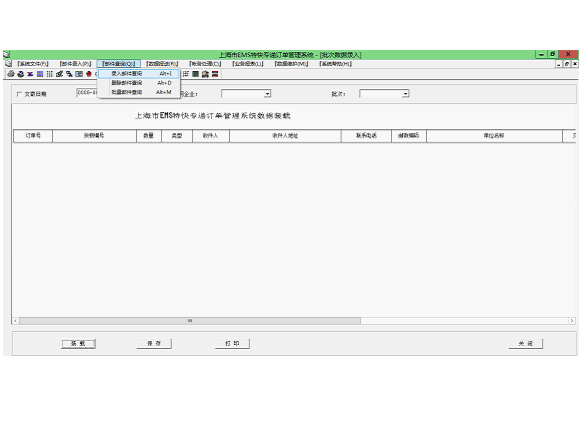This screenshot has width=579, height=421.
Task: Select the Alt+I menu entry
Action: click(139, 73)
